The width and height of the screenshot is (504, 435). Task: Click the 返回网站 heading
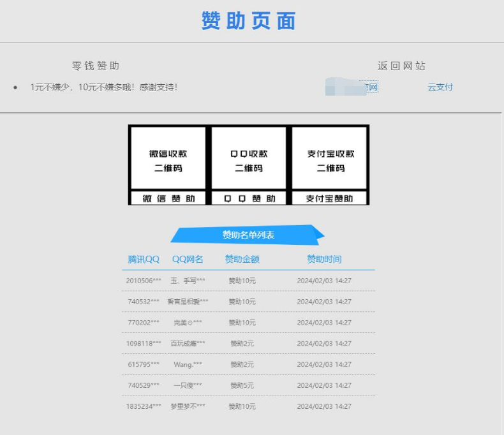click(x=401, y=66)
